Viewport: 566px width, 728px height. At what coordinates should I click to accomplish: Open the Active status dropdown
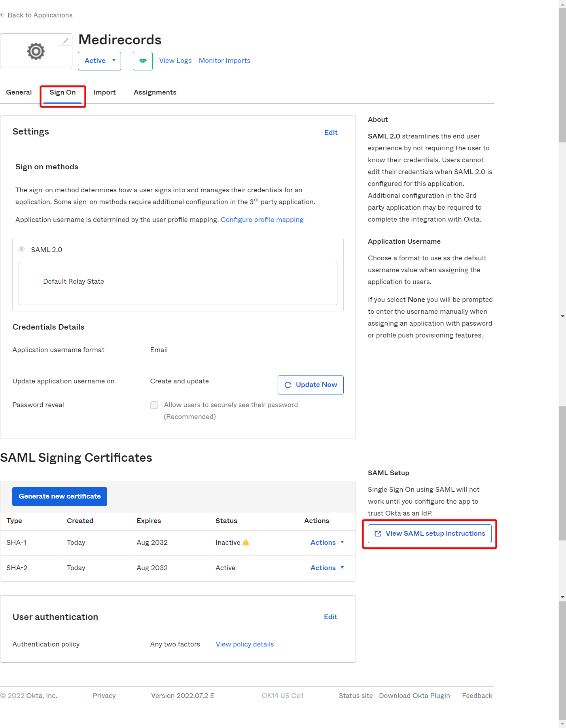(99, 61)
